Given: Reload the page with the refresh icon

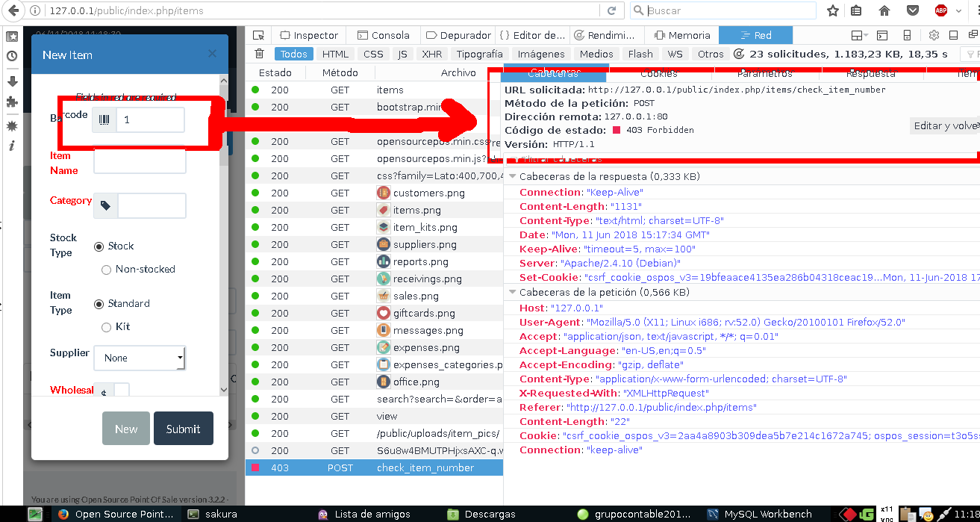Looking at the screenshot, I should (612, 10).
